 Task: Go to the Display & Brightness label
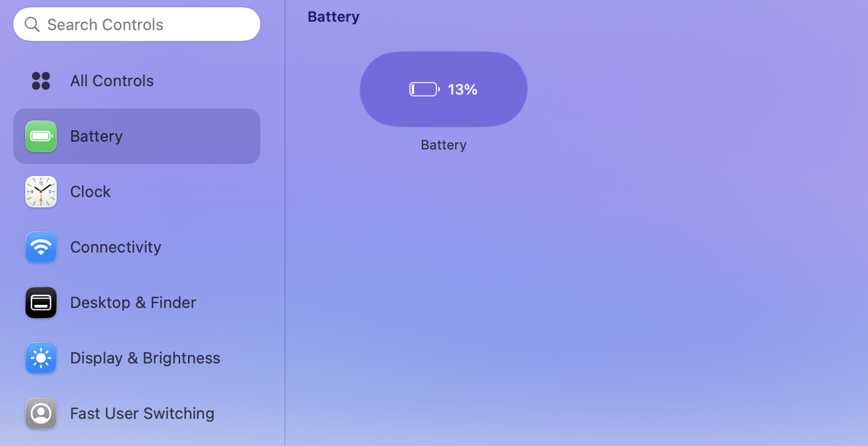[x=145, y=358]
